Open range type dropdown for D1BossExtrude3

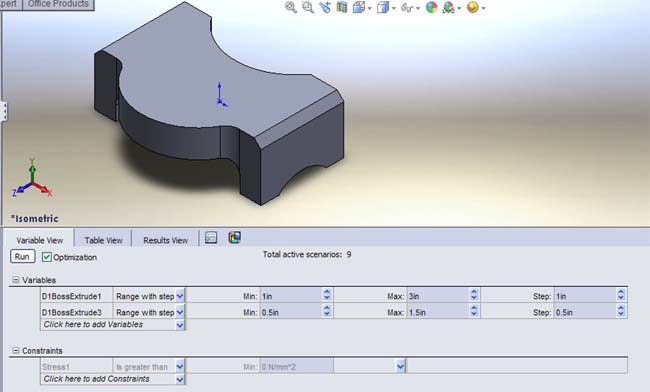[x=180, y=312]
